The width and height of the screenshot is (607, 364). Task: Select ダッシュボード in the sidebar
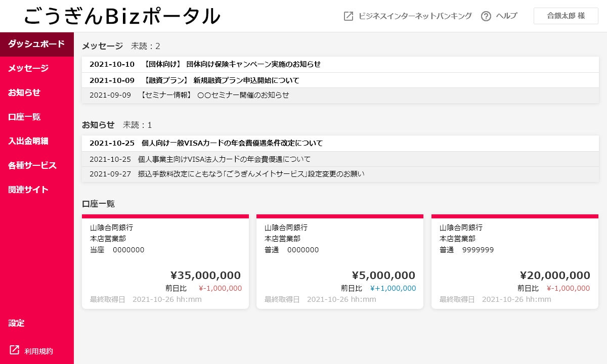(36, 44)
